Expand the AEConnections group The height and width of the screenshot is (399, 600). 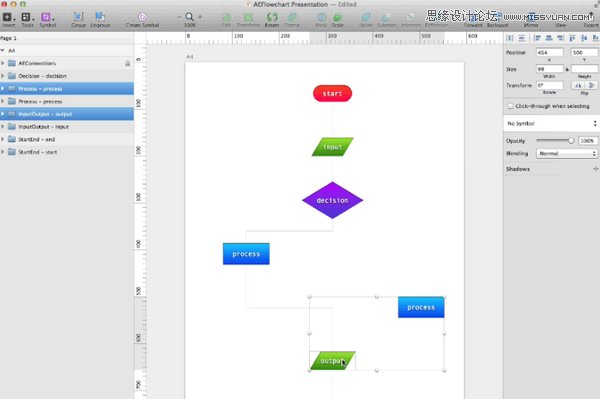click(x=3, y=63)
